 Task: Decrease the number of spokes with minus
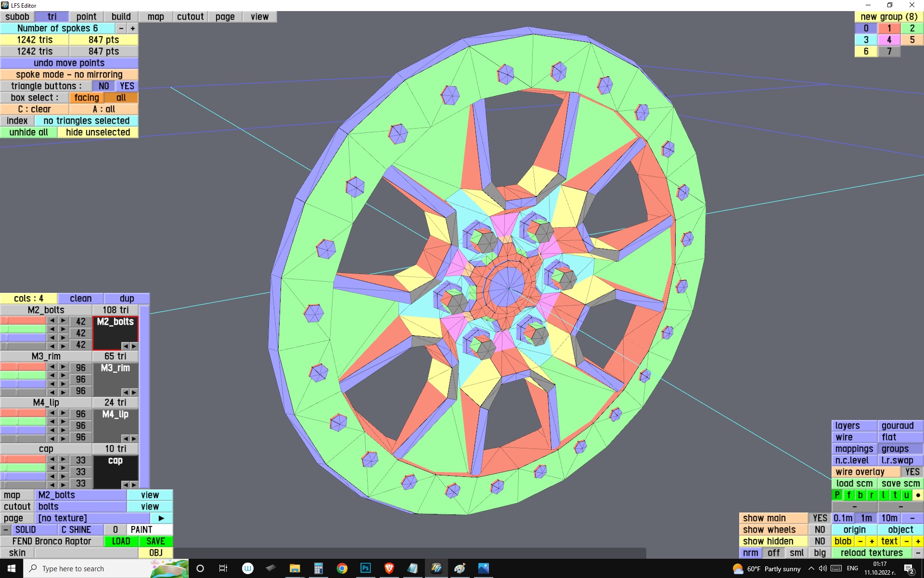pos(121,28)
